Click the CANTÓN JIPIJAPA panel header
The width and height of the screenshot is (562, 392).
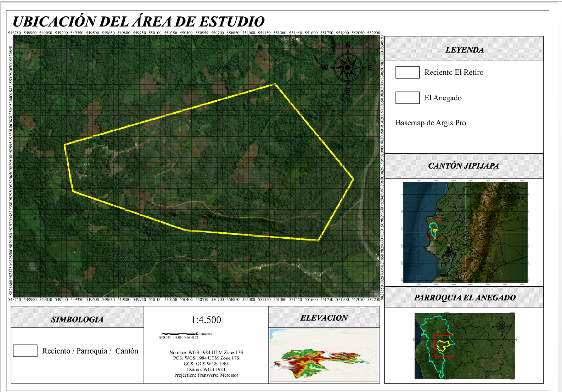point(463,166)
